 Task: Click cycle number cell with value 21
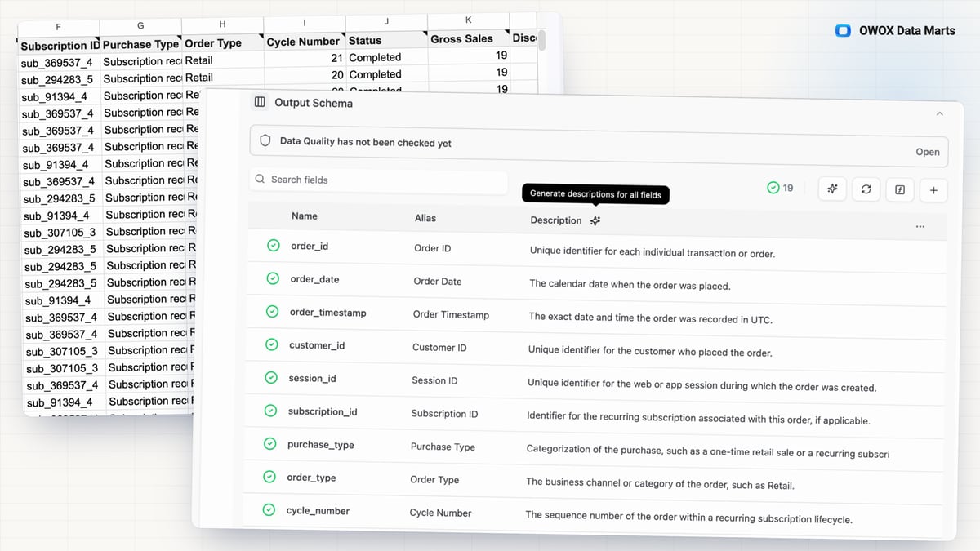[x=305, y=58]
